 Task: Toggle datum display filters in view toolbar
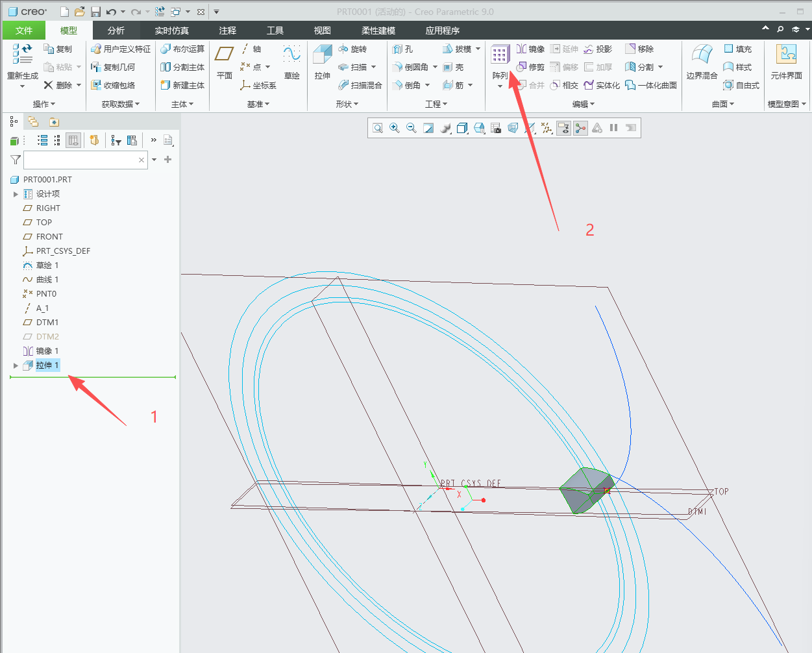coord(547,128)
